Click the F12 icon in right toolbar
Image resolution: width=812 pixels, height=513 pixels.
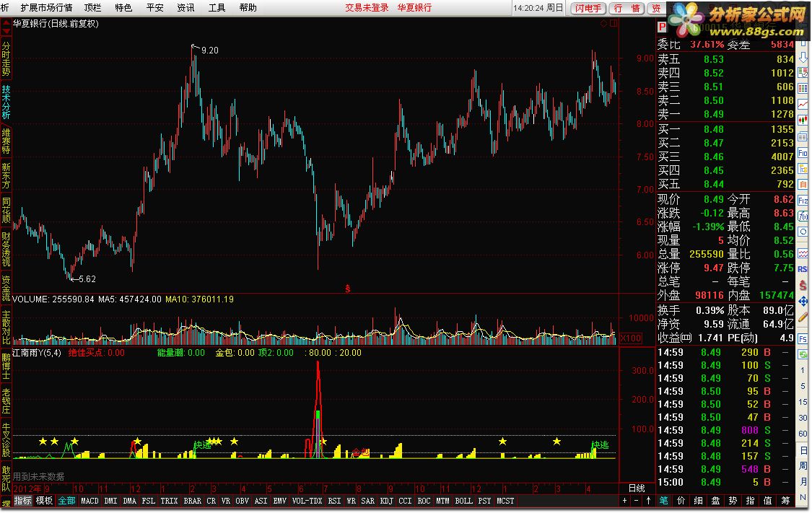tap(803, 201)
